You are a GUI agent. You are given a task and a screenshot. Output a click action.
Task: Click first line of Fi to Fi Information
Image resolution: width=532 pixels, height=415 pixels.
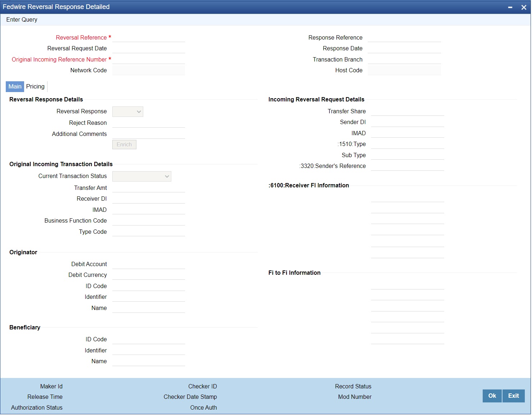pyautogui.click(x=407, y=285)
